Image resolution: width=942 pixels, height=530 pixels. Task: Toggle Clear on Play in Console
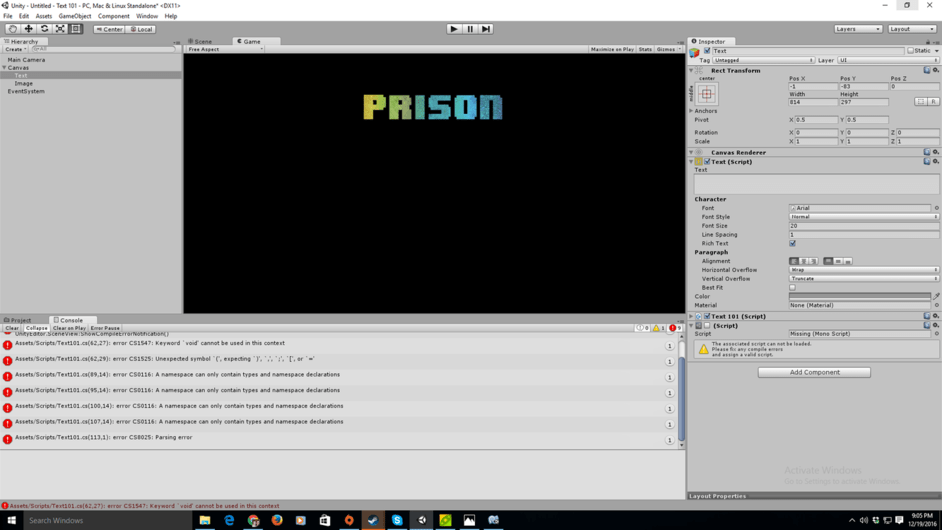69,328
